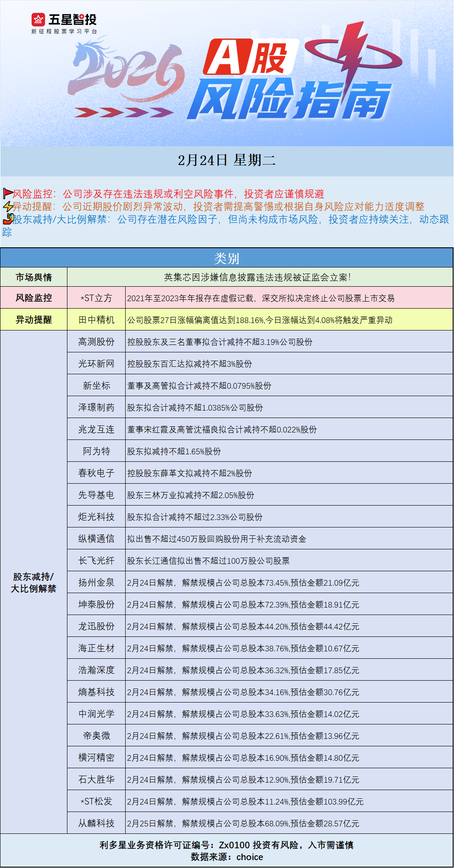Click the 阿为特 stock name
Image resolution: width=454 pixels, height=868 pixels.
[96, 451]
